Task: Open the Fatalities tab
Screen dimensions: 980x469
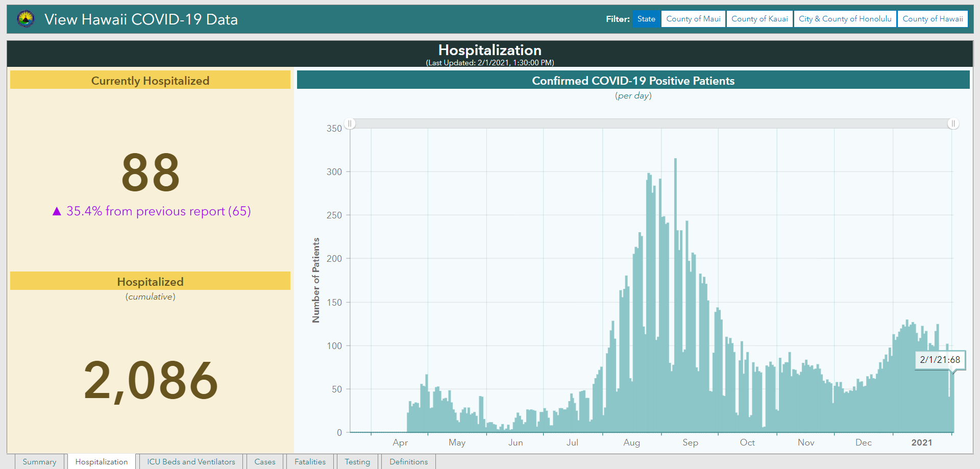Action: point(310,462)
